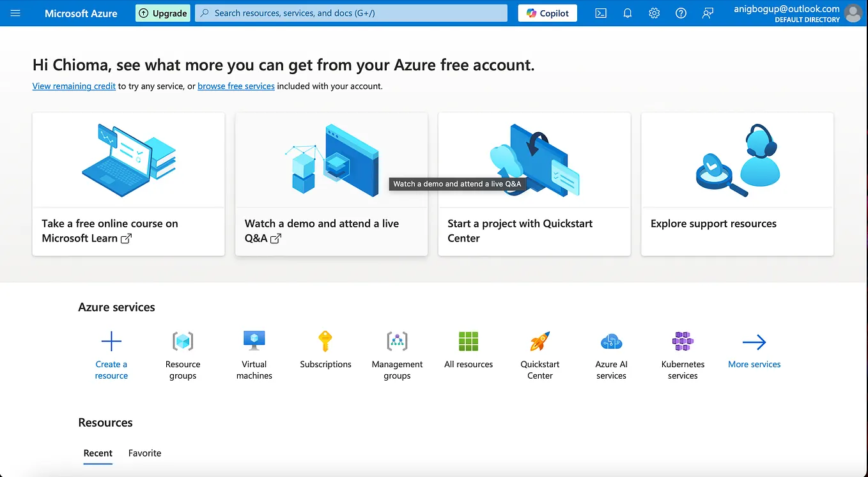Click the Upgrade button
The image size is (868, 477).
(162, 13)
